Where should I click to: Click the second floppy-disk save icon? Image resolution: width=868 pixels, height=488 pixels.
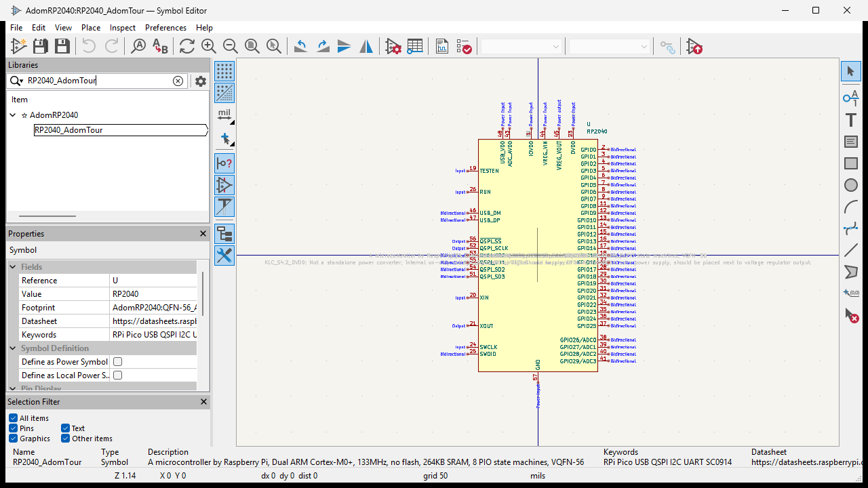62,46
